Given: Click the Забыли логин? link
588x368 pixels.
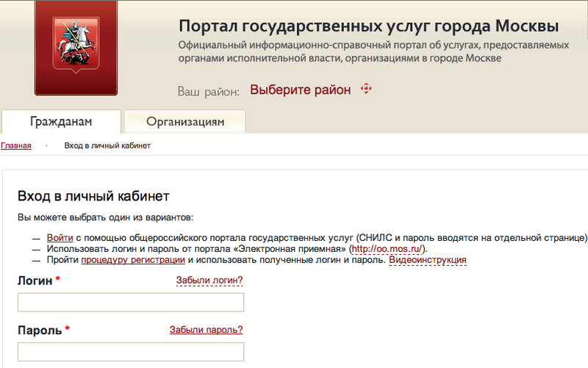Looking at the screenshot, I should 209,281.
